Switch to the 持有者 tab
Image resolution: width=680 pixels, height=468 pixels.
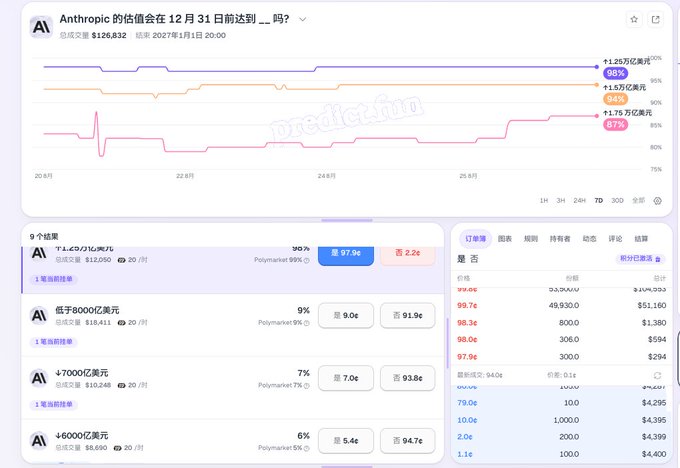559,239
